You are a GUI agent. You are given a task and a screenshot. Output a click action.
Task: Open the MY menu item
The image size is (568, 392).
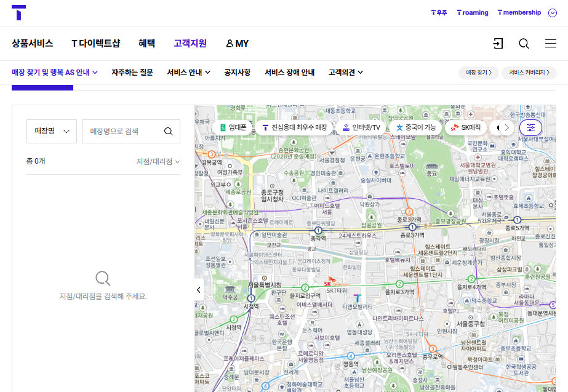coord(238,44)
